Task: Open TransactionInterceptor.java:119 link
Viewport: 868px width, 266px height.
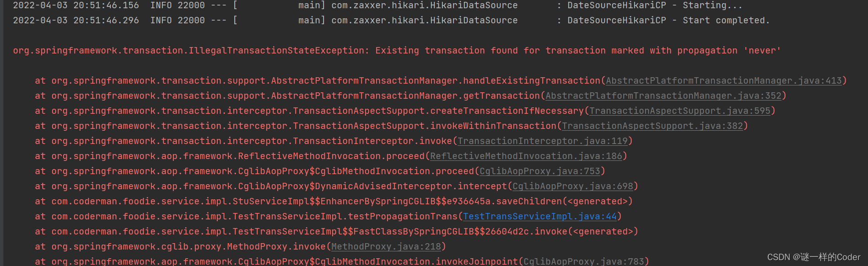Action: 543,141
